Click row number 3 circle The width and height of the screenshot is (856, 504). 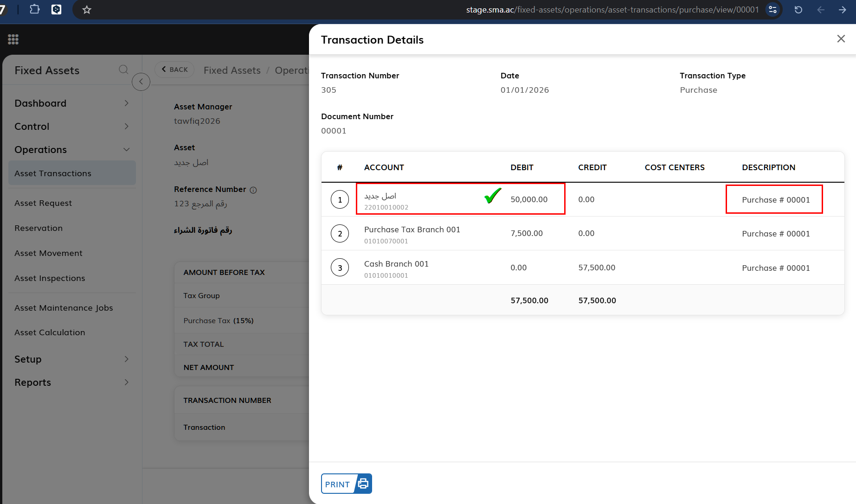tap(340, 268)
